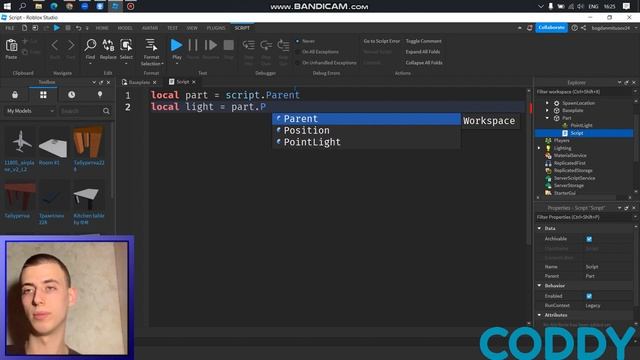Collapse the Data properties section
Image resolution: width=640 pixels, height=360 pixels.
click(539, 228)
